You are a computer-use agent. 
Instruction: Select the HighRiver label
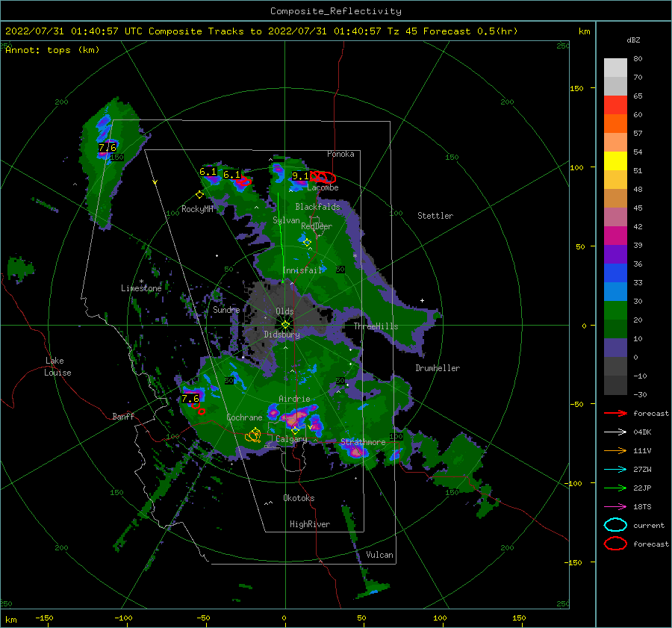(310, 524)
